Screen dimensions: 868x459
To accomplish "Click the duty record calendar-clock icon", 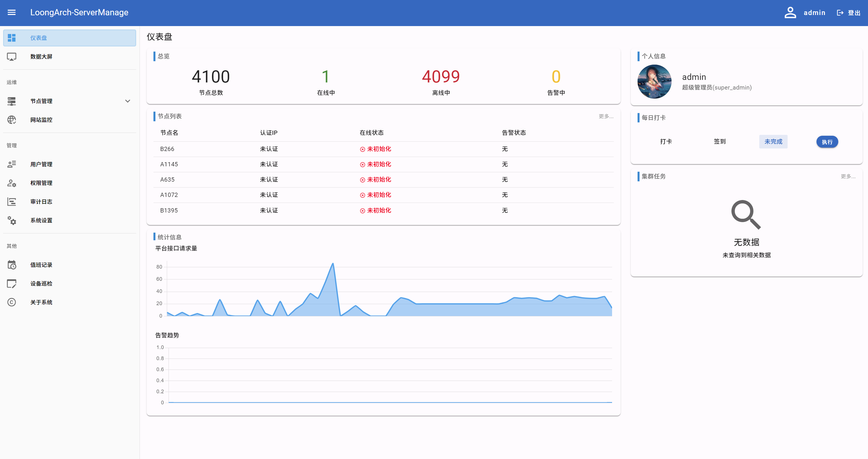I will (x=11, y=265).
